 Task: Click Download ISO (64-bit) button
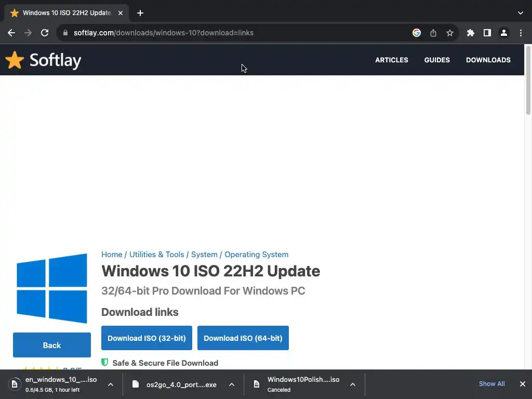pos(243,338)
